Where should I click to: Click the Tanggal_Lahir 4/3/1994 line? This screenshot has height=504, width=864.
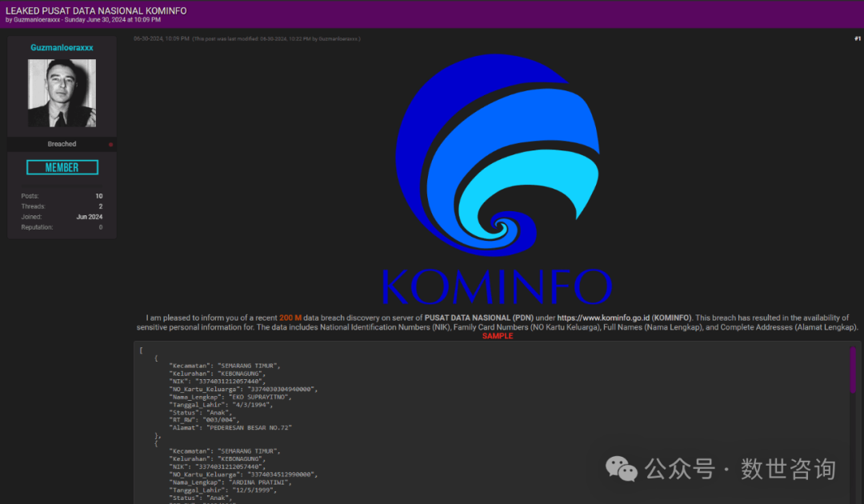(221, 405)
